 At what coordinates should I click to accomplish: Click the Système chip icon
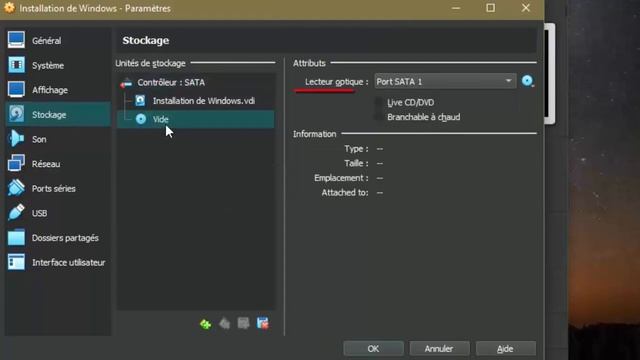coord(16,65)
